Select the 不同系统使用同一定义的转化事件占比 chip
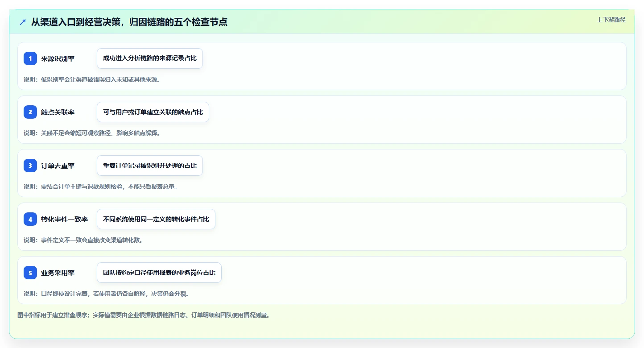 (156, 219)
